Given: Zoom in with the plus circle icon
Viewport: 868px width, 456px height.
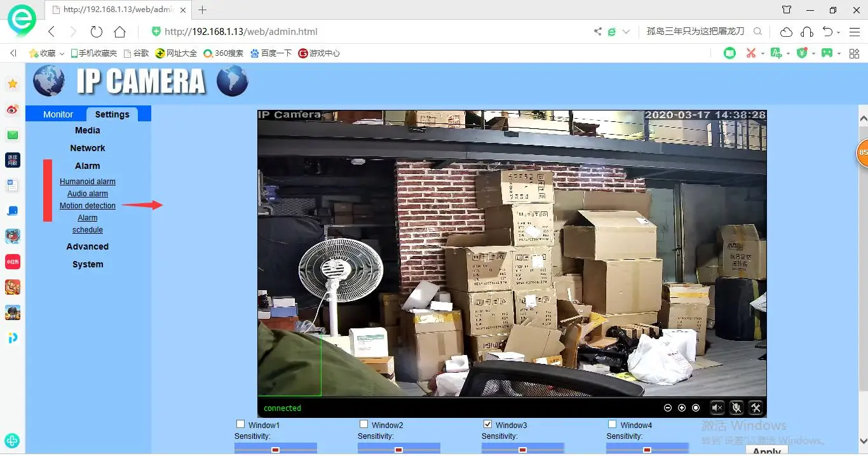Looking at the screenshot, I should pyautogui.click(x=682, y=408).
